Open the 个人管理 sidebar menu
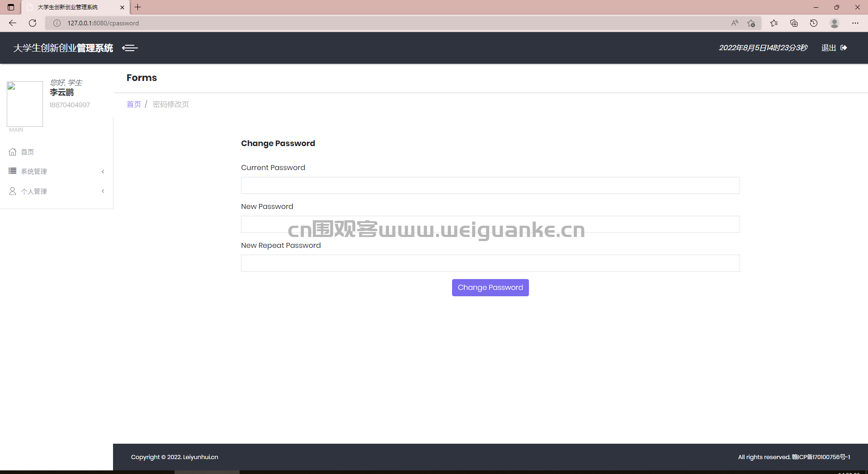The height and width of the screenshot is (474, 868). pos(57,191)
